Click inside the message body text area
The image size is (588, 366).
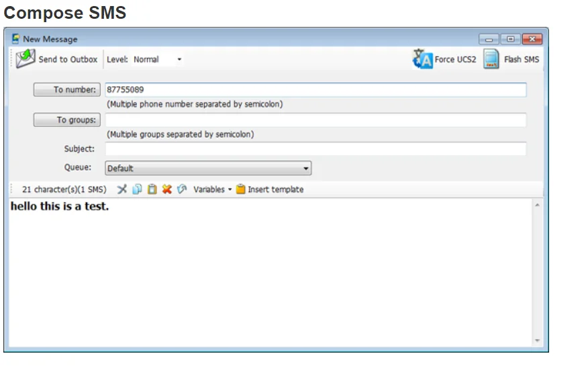pyautogui.click(x=271, y=273)
